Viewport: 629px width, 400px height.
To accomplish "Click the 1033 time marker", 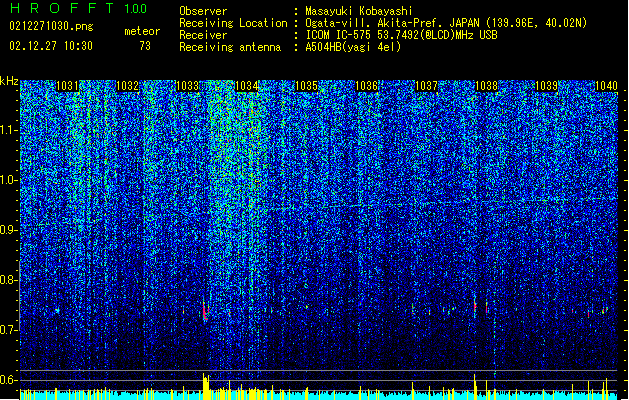I will (187, 86).
